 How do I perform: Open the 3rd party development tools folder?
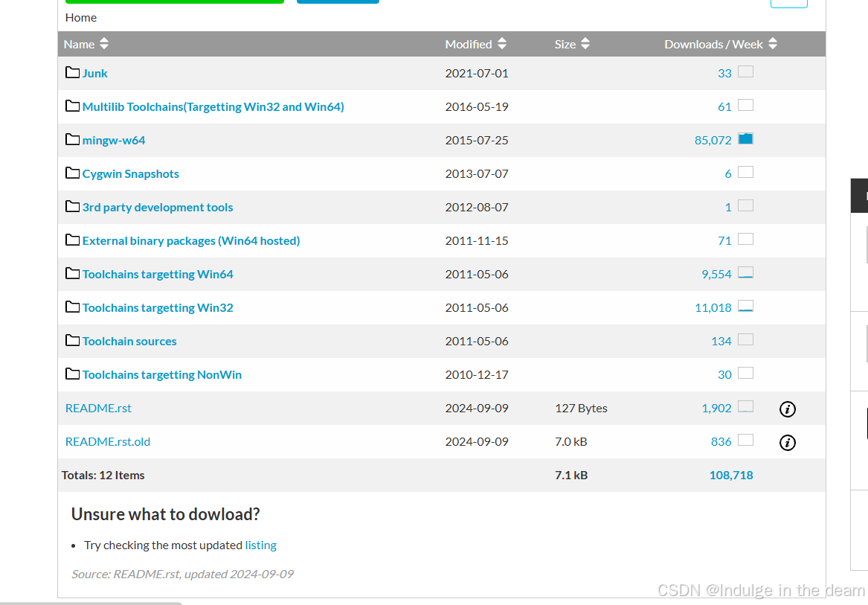158,207
